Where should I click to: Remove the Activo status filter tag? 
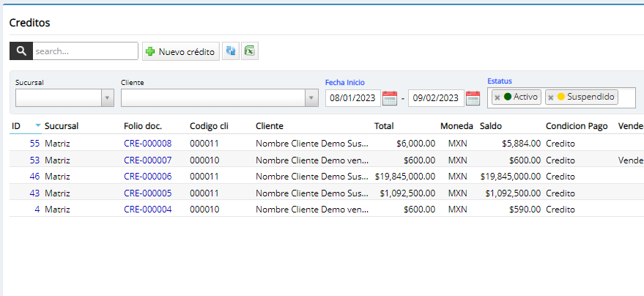497,97
